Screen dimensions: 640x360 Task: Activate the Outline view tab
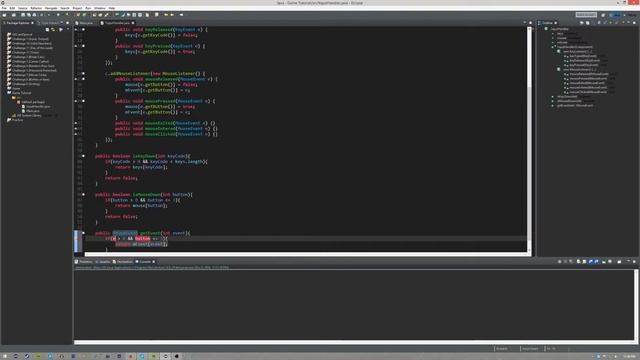547,23
